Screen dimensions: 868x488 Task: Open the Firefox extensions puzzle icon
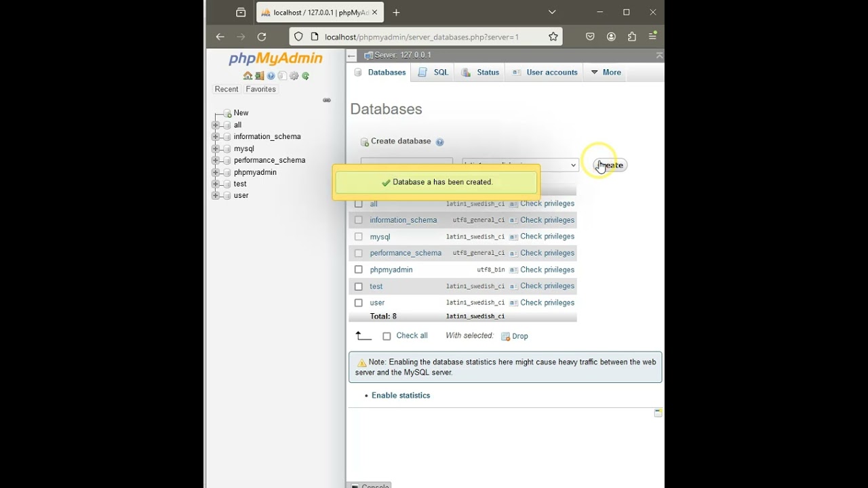(x=632, y=37)
